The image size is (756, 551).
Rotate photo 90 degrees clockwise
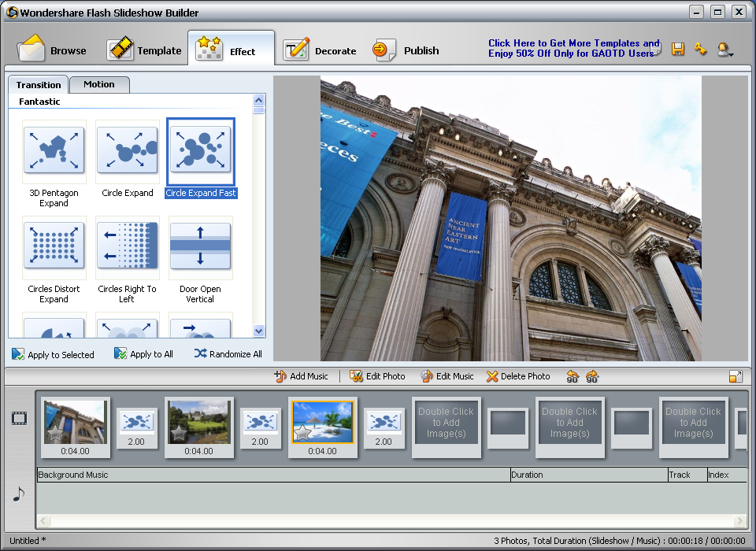pos(591,377)
